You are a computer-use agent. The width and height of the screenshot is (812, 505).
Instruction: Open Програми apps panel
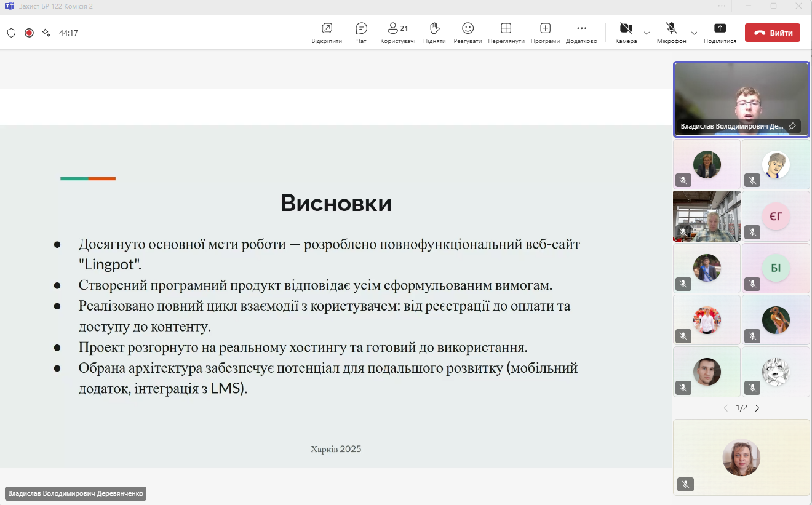pos(545,33)
